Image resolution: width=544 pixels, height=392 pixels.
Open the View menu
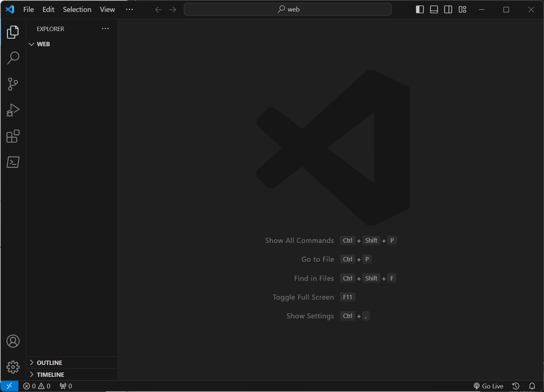[x=107, y=9]
